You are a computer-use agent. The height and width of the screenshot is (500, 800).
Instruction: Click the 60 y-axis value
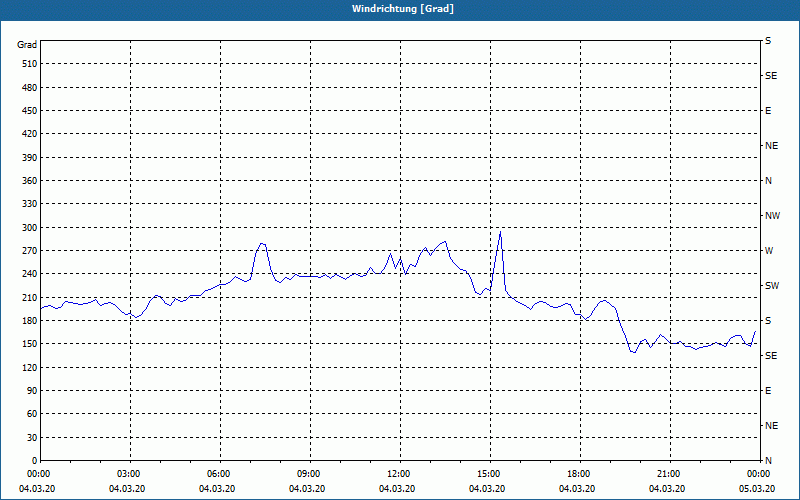(x=32, y=414)
